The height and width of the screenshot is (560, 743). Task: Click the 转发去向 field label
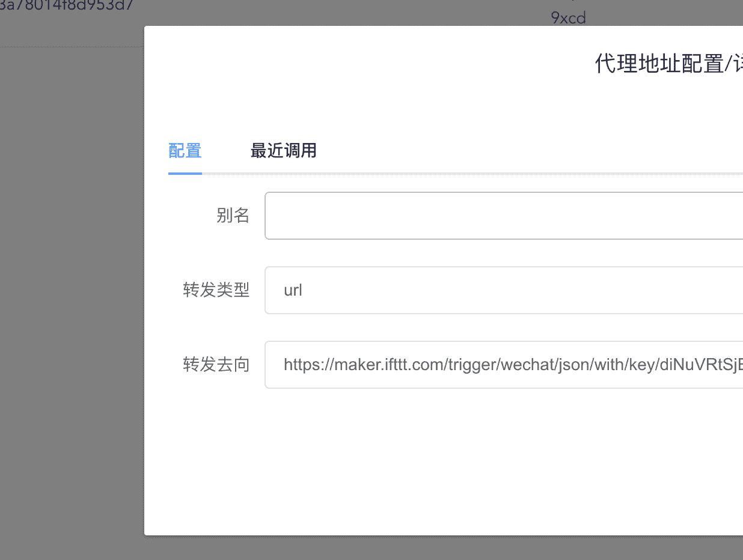(x=216, y=365)
